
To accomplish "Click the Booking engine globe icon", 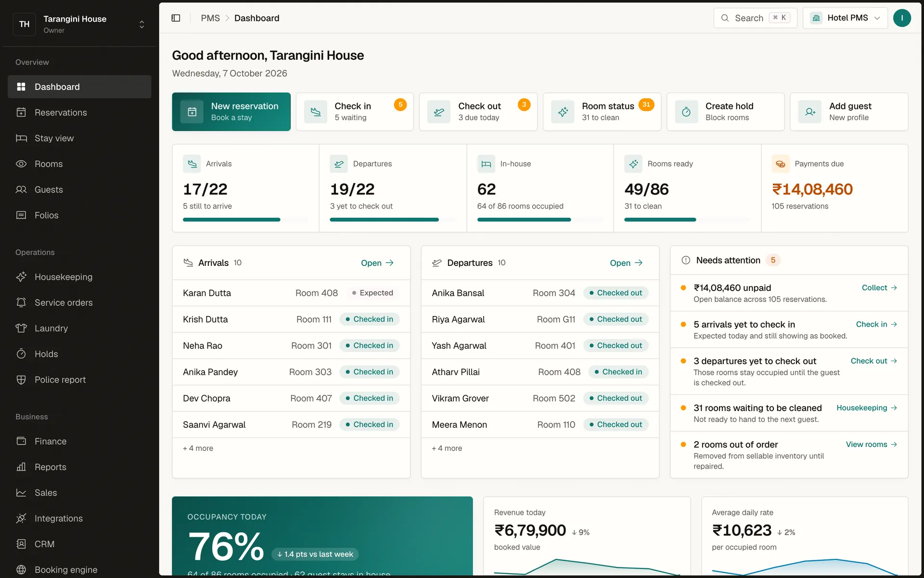I will pos(21,570).
